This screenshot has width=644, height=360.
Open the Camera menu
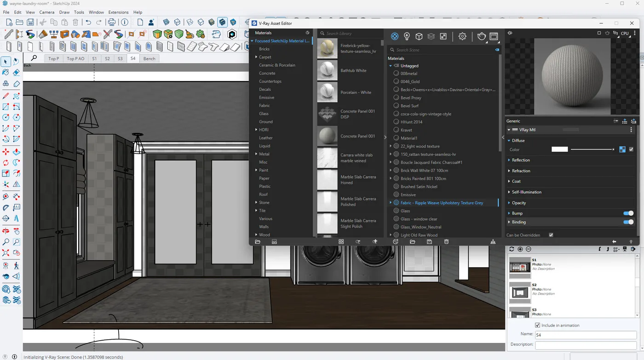pos(46,12)
